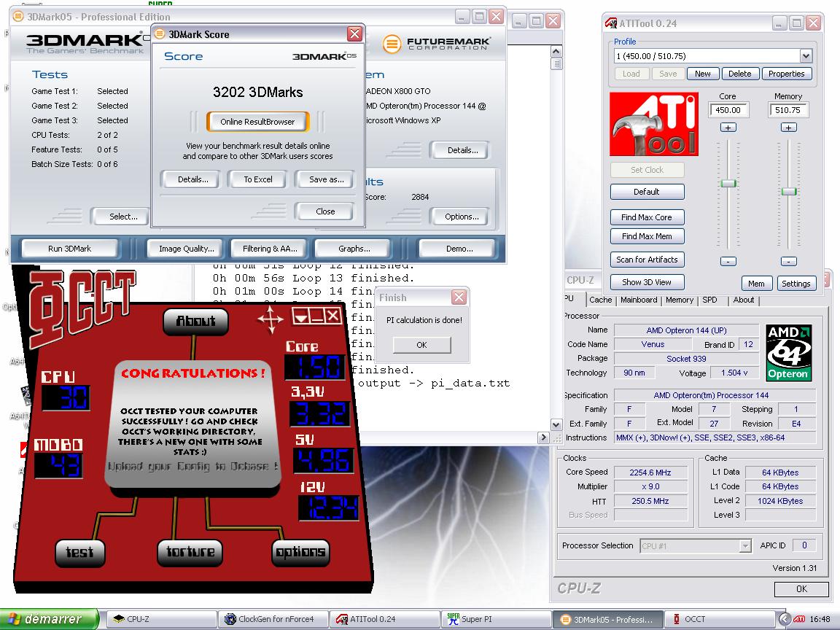Open ATITool profile Properties
This screenshot has width=840, height=630.
(x=787, y=74)
